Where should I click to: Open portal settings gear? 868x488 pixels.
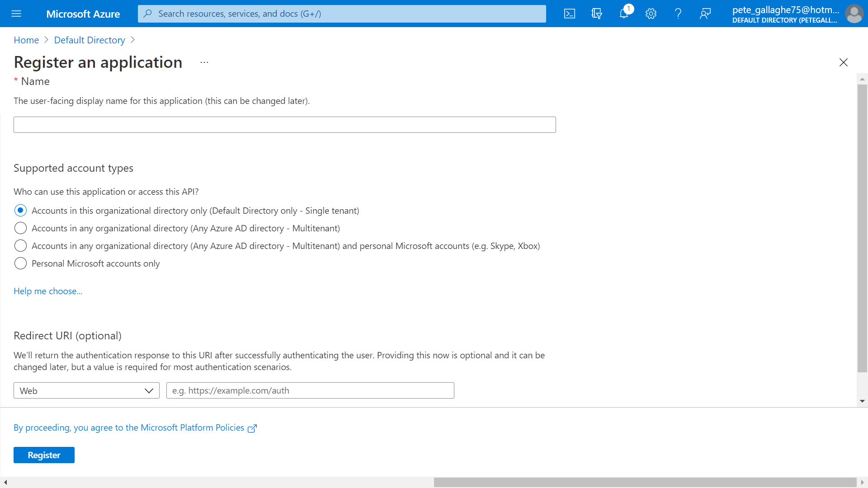click(651, 14)
